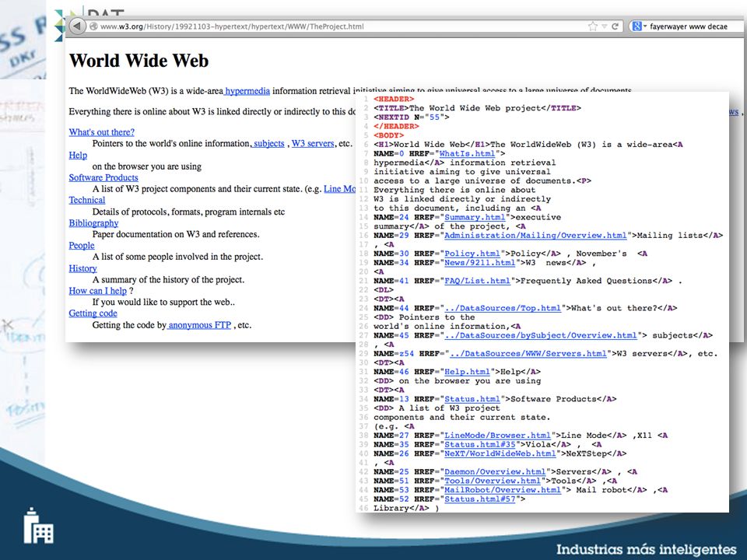Click 'Administration/Mailing/Overview.html' source link

tap(535, 235)
